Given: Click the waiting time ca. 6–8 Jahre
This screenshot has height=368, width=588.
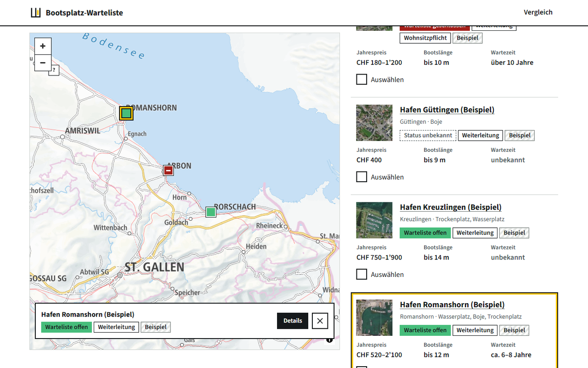Looking at the screenshot, I should pos(511,355).
